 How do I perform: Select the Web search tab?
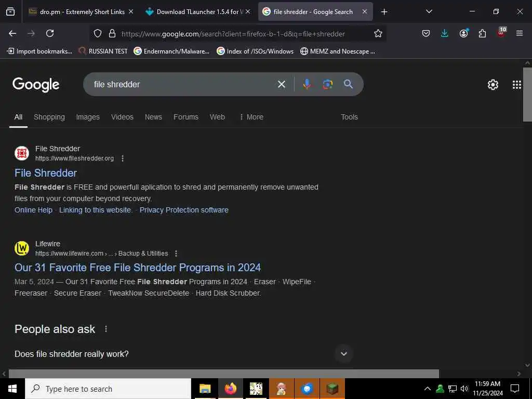[x=217, y=117]
